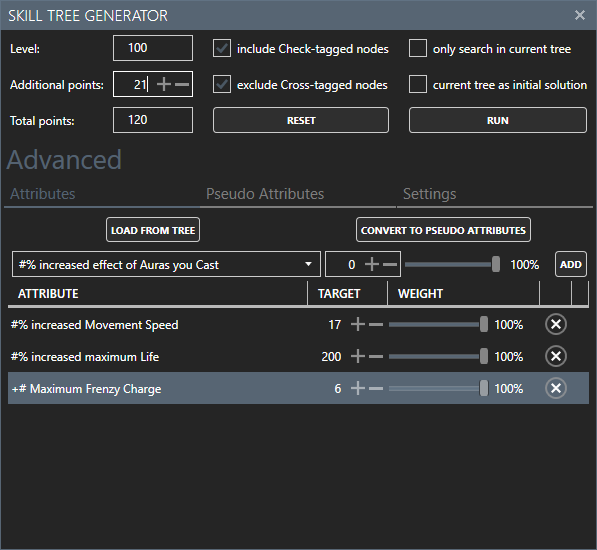The height and width of the screenshot is (550, 597).
Task: Decrease new attribute target value minus
Action: tap(390, 264)
